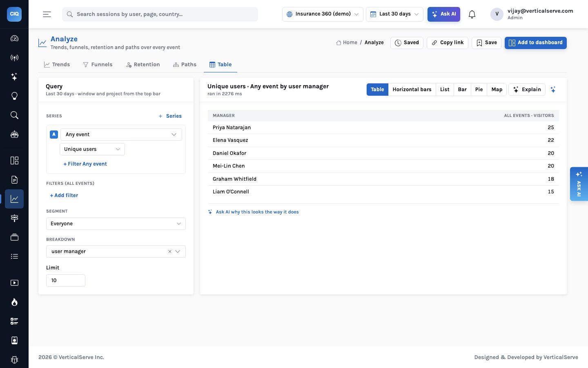
Task: Switch to the Funnels tab
Action: click(x=98, y=65)
